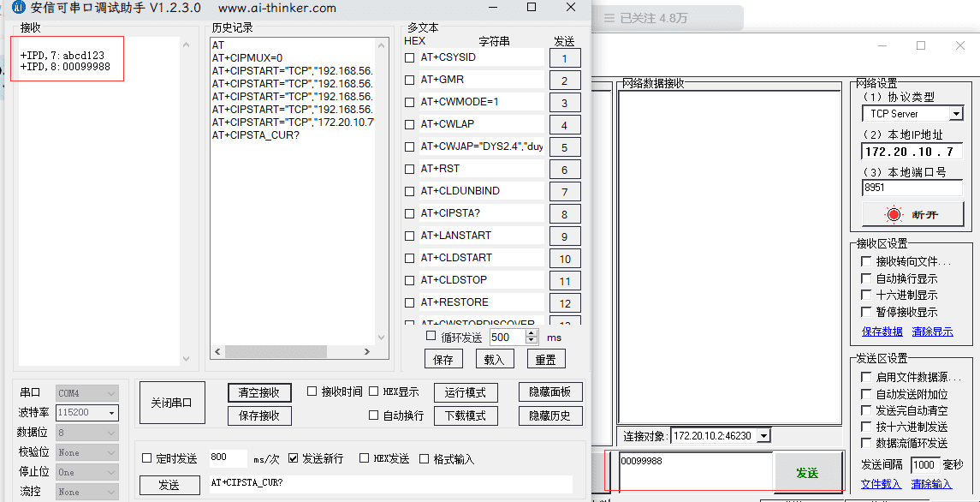Click the 清空接收 clear receive button

point(258,392)
